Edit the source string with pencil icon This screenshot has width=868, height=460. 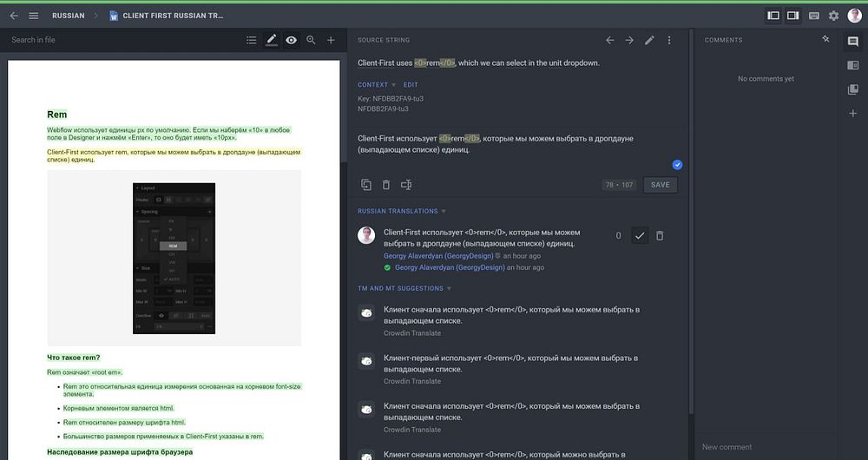tap(649, 40)
